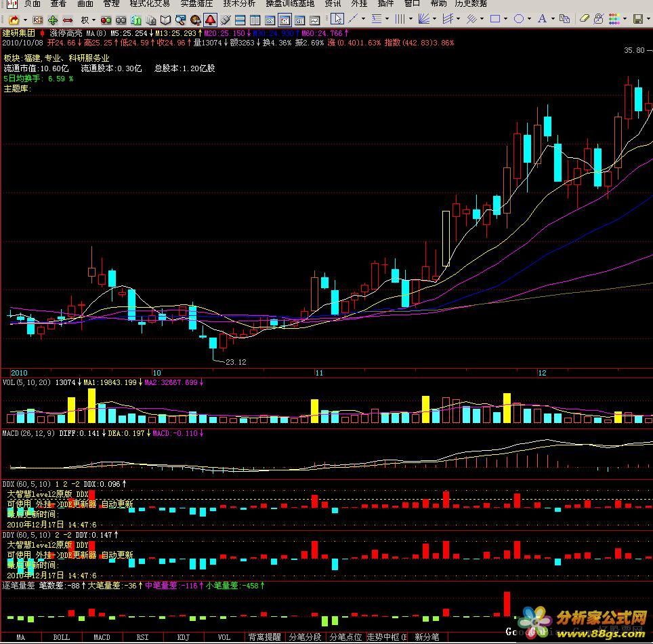Open the 技术分析 menu
The height and width of the screenshot is (644, 653).
pyautogui.click(x=239, y=4)
